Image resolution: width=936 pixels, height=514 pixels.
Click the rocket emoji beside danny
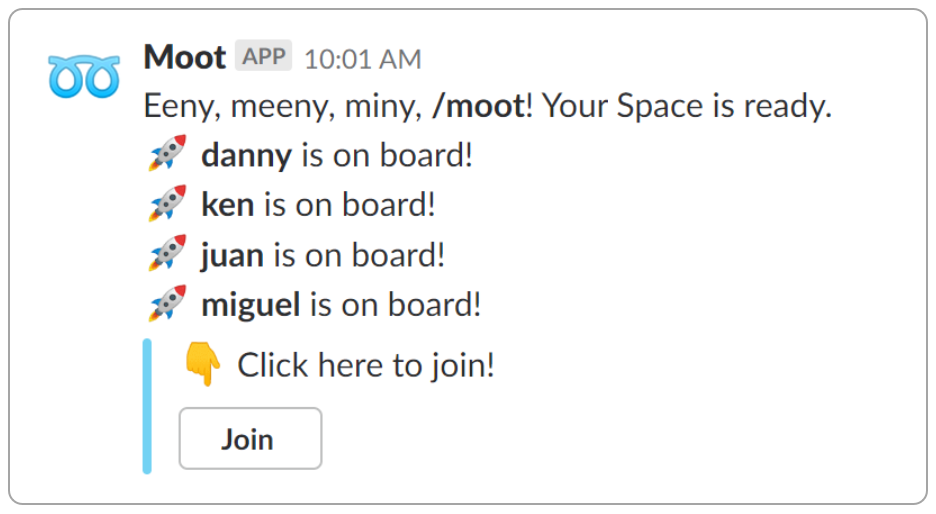[x=167, y=155]
